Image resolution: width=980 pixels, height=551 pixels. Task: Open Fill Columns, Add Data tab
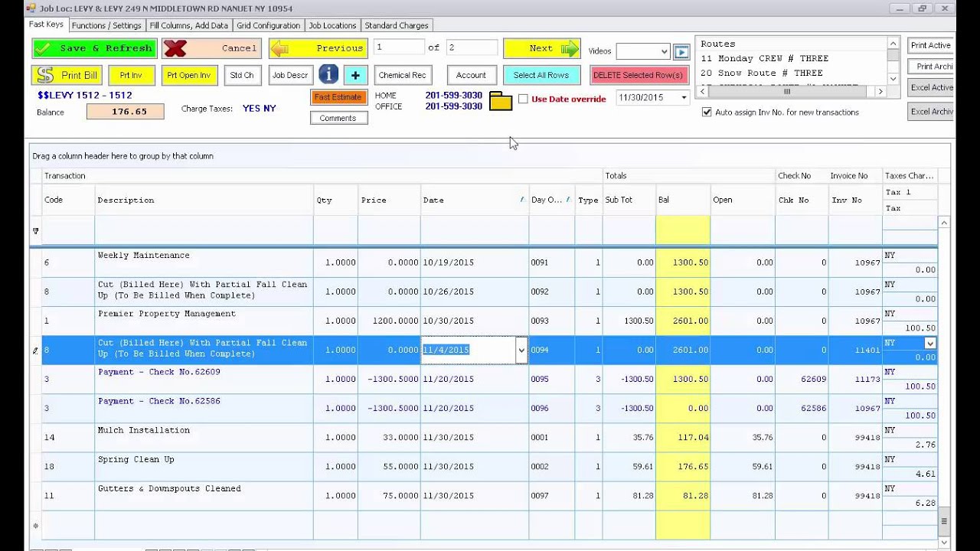pos(189,25)
